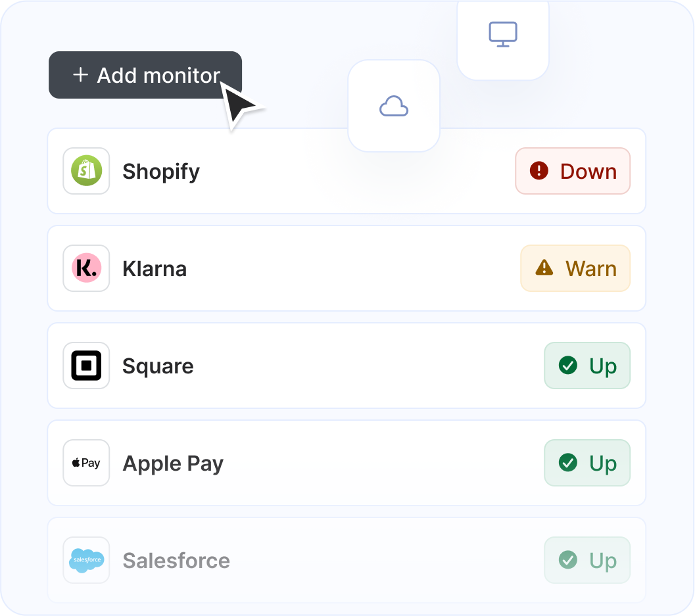Click the Square logo icon
Image resolution: width=695 pixels, height=616 pixels.
pos(86,366)
